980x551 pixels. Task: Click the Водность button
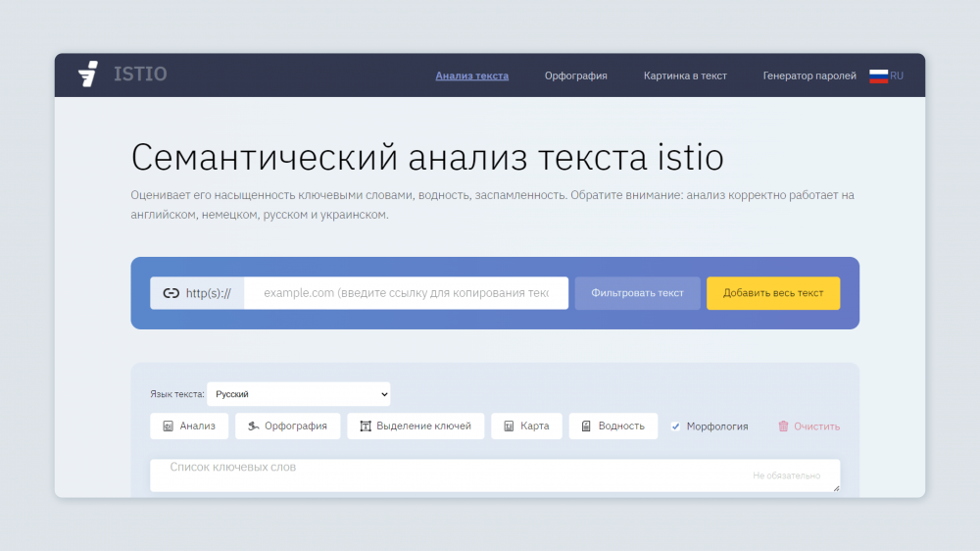click(x=613, y=426)
